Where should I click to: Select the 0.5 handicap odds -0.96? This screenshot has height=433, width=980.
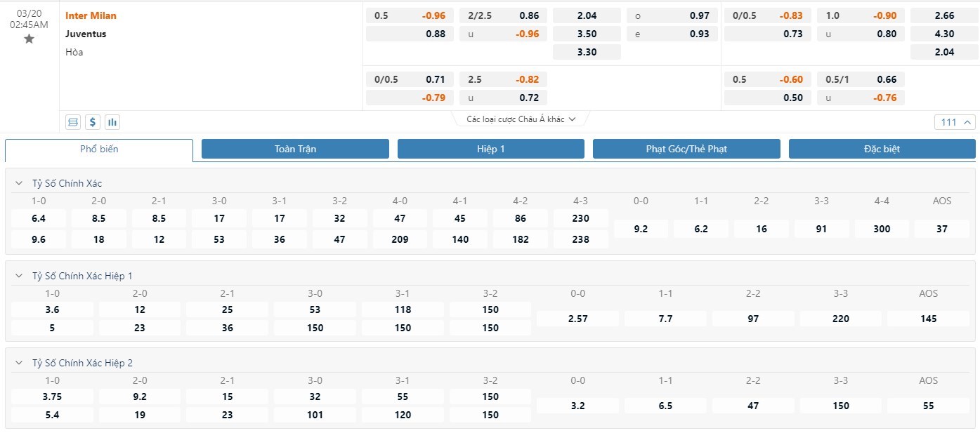pyautogui.click(x=410, y=15)
